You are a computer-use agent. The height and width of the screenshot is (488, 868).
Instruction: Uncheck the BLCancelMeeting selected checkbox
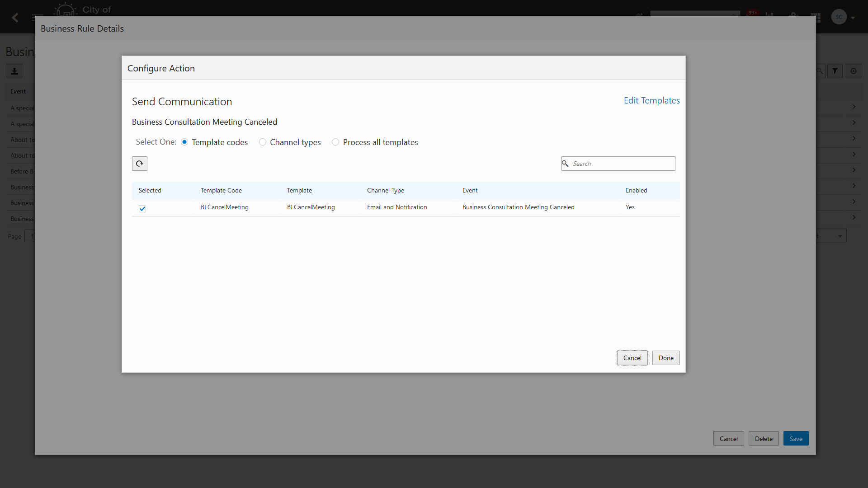[x=142, y=208]
